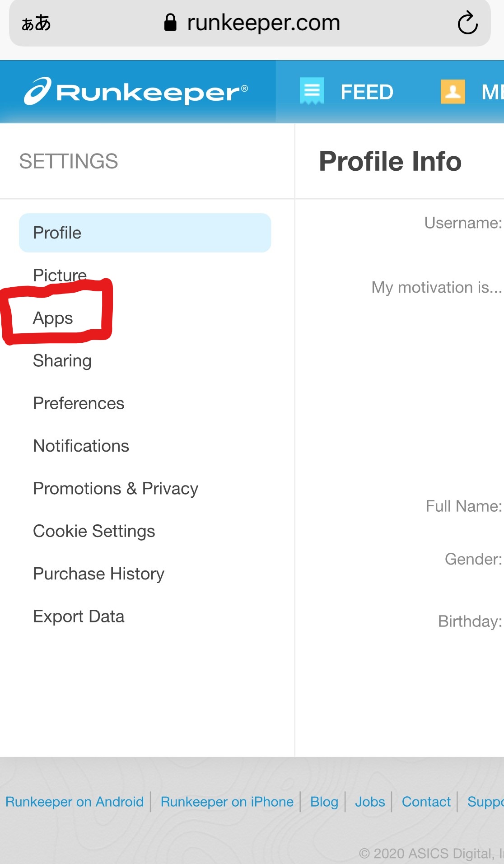Follow the Runkeeper on Android link
Viewport: 504px width, 864px height.
(x=75, y=802)
